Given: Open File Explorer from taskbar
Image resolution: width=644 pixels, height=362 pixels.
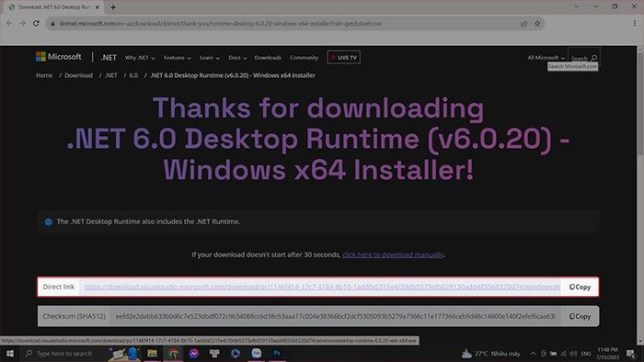Looking at the screenshot, I should (x=153, y=354).
